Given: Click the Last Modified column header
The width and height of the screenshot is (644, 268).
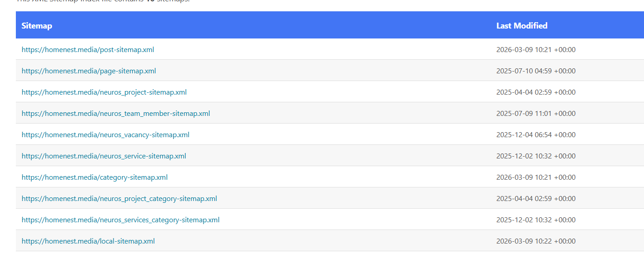Looking at the screenshot, I should pyautogui.click(x=522, y=25).
